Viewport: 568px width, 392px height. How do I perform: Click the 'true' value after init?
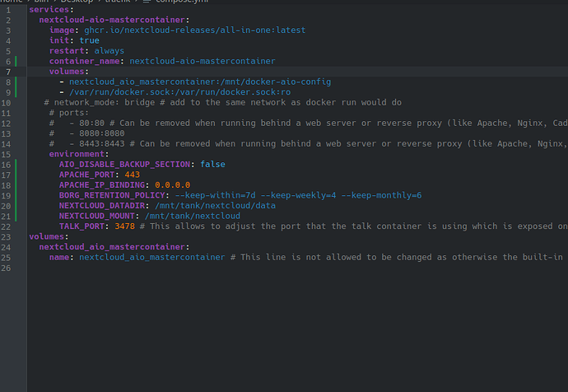pyautogui.click(x=89, y=40)
